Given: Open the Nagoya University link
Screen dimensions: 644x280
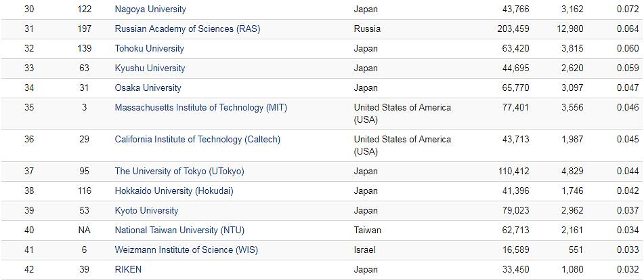Looking at the screenshot, I should point(150,9).
